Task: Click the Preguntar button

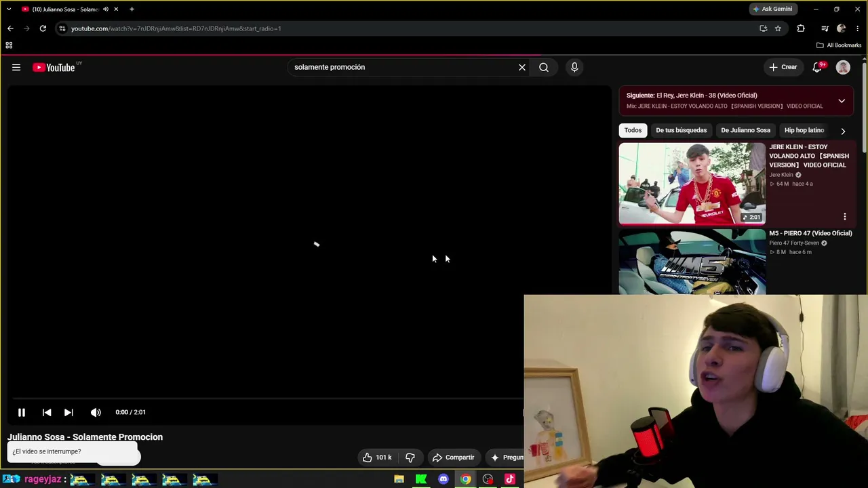Action: pos(505,457)
